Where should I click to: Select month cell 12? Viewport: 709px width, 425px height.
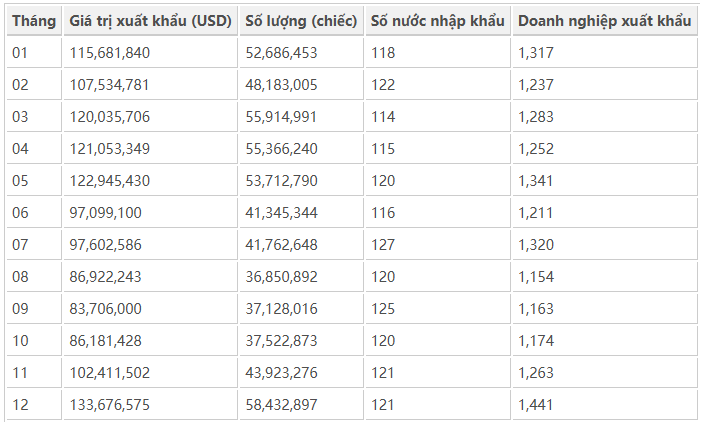pyautogui.click(x=21, y=405)
